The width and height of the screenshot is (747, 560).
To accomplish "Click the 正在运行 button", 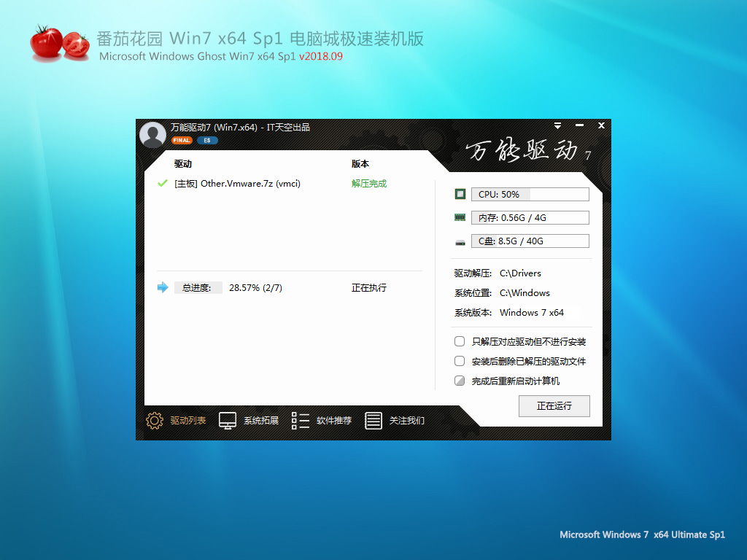I will point(554,405).
